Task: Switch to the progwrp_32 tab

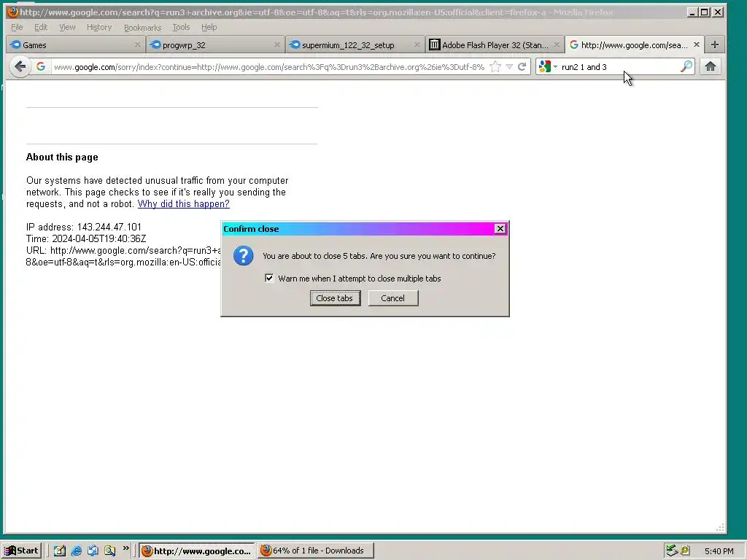Action: [x=215, y=44]
